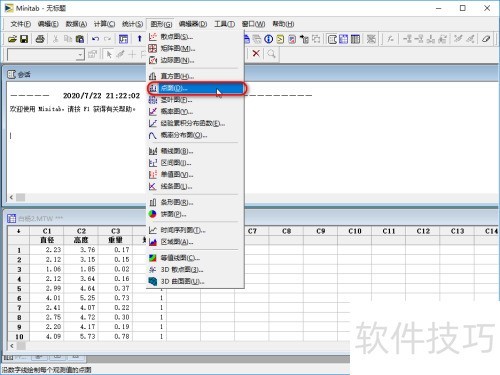Click the eraser icon at the right end of the toolbar
The width and height of the screenshot is (500, 375).
click(486, 39)
